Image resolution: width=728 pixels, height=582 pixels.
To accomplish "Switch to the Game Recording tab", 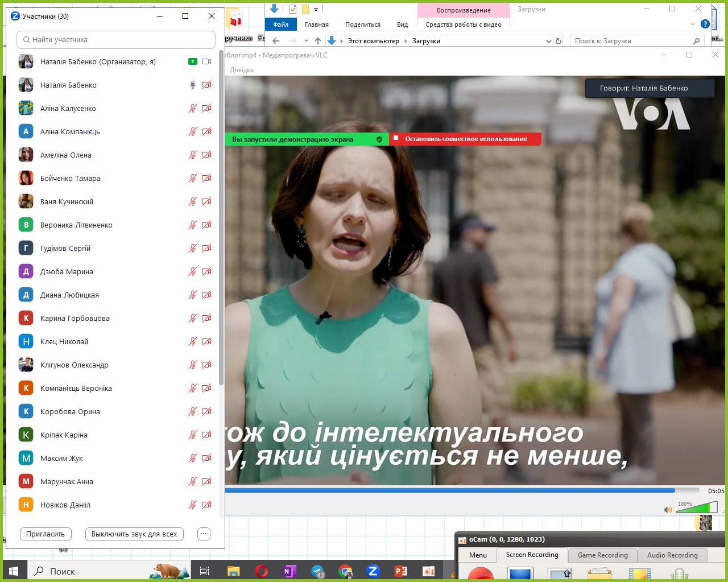I will pos(602,555).
